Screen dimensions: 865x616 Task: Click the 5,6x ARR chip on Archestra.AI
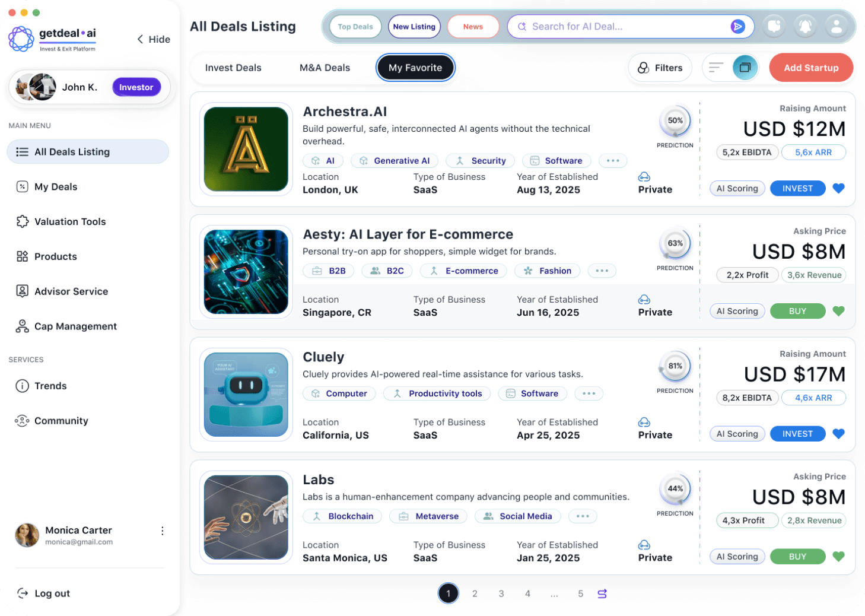[813, 153]
